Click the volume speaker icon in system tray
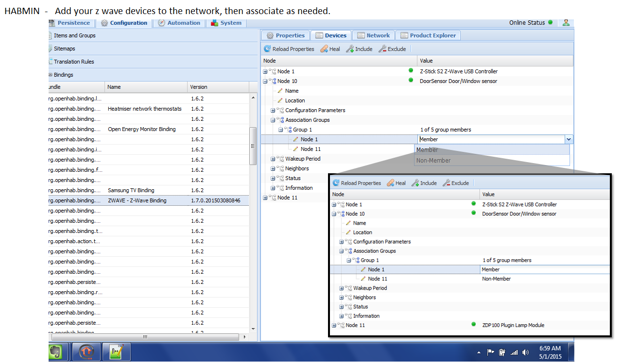The width and height of the screenshot is (622, 364). coord(525,352)
